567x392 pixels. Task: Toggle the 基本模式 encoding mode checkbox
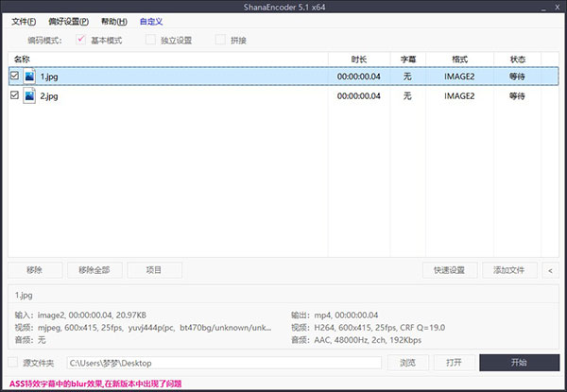pyautogui.click(x=80, y=39)
